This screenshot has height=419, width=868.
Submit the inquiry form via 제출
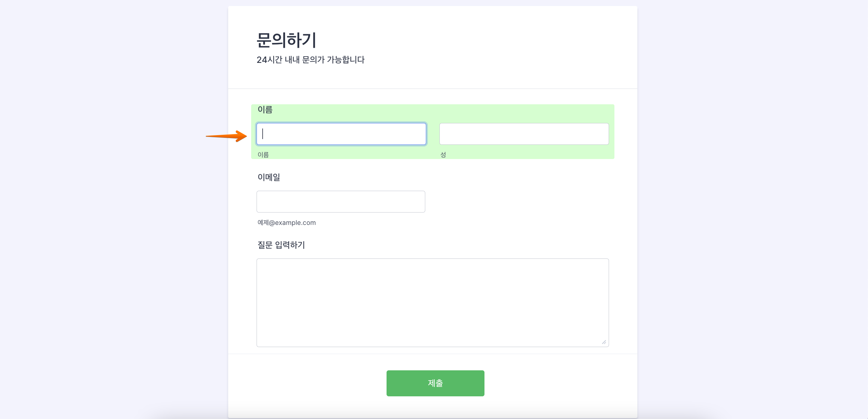(x=435, y=383)
